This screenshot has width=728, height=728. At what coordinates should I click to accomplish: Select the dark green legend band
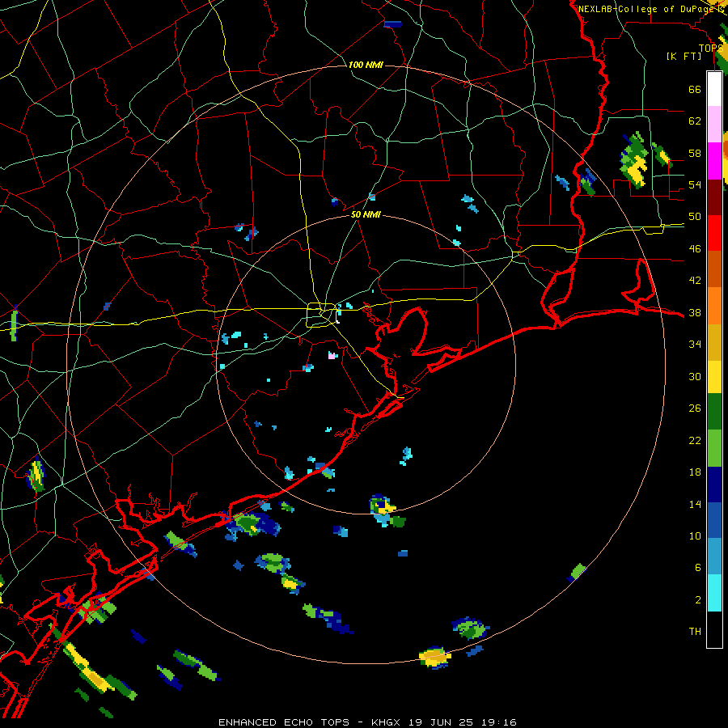pos(714,412)
